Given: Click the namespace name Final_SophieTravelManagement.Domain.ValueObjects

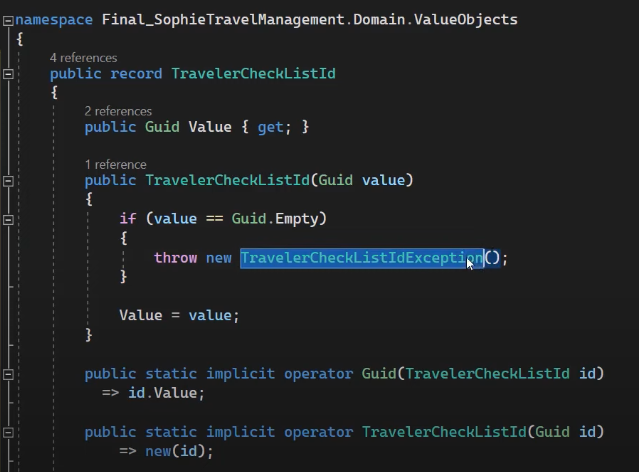Looking at the screenshot, I should [310, 19].
